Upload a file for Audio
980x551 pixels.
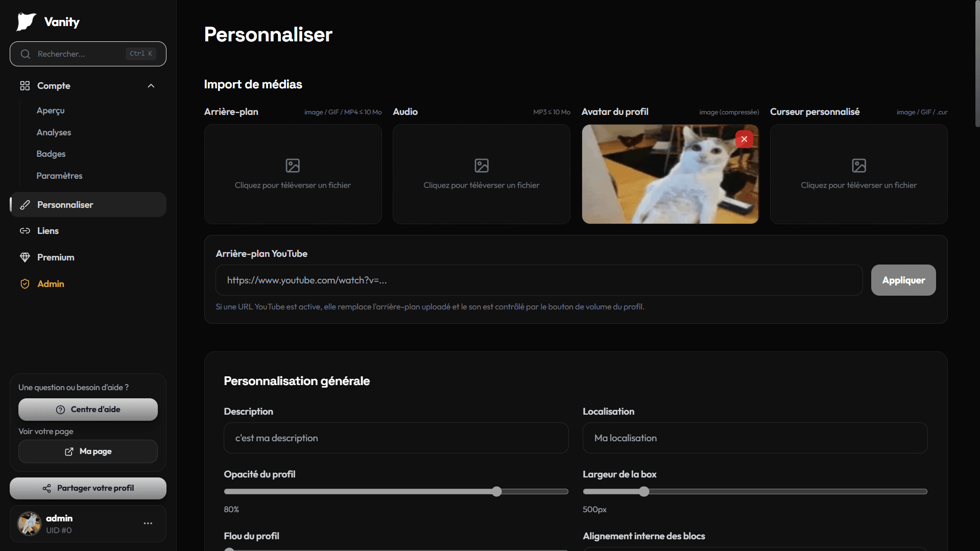click(x=482, y=174)
